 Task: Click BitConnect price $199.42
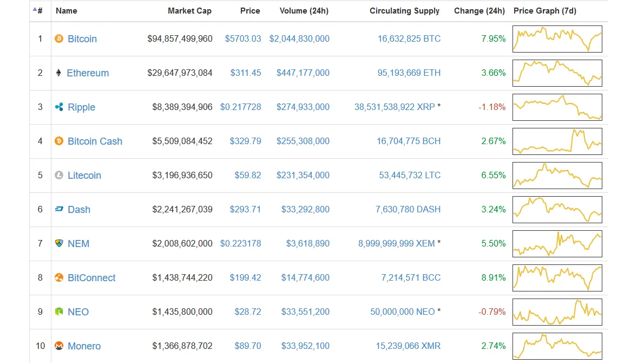[x=245, y=277]
